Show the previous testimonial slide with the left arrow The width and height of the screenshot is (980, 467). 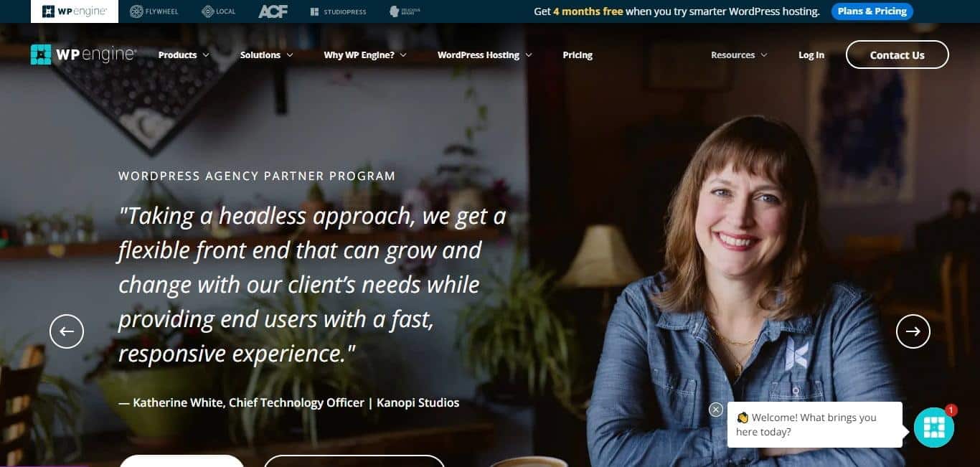67,331
